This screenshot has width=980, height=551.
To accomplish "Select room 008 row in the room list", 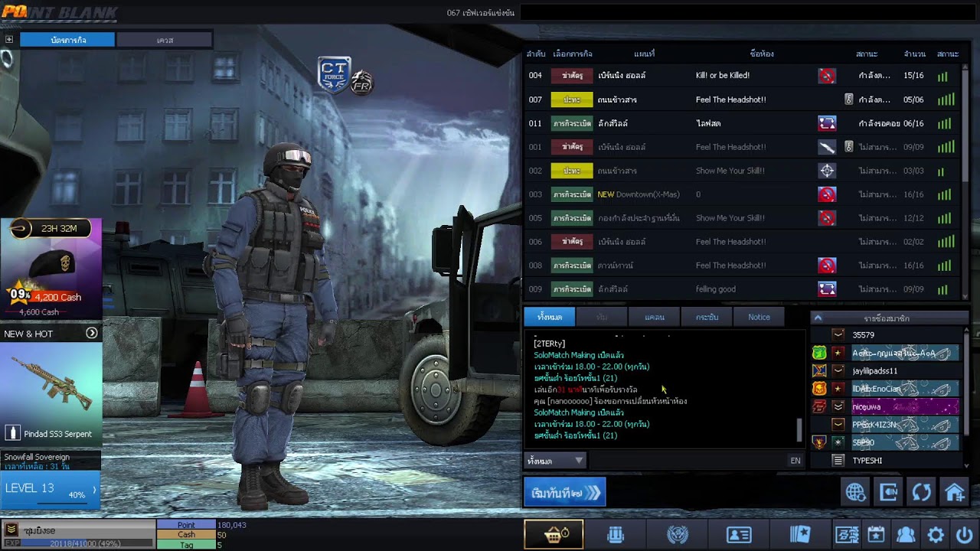I will pyautogui.click(x=743, y=266).
